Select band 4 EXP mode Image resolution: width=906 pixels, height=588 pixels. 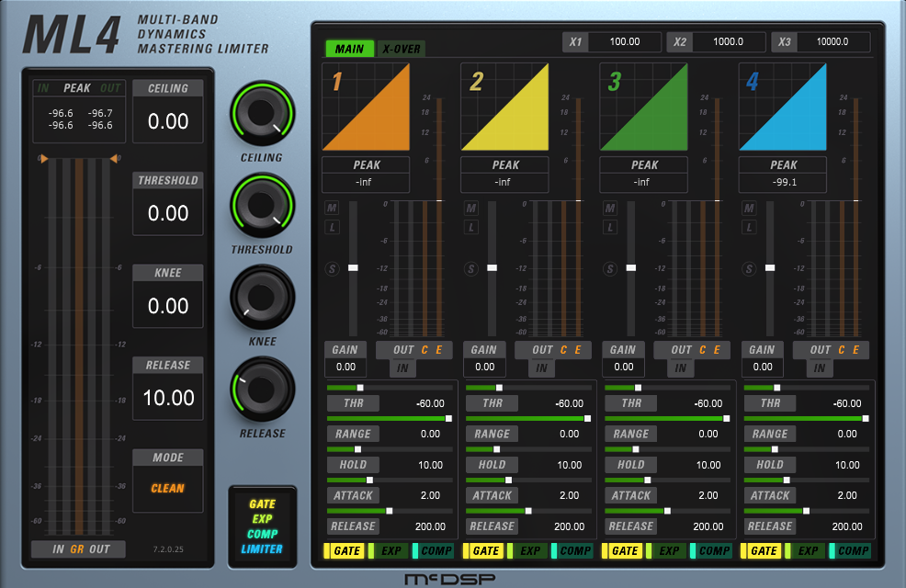click(x=805, y=551)
